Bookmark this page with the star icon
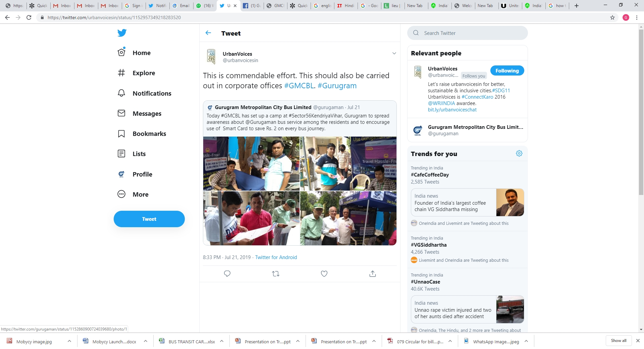 coord(612,17)
